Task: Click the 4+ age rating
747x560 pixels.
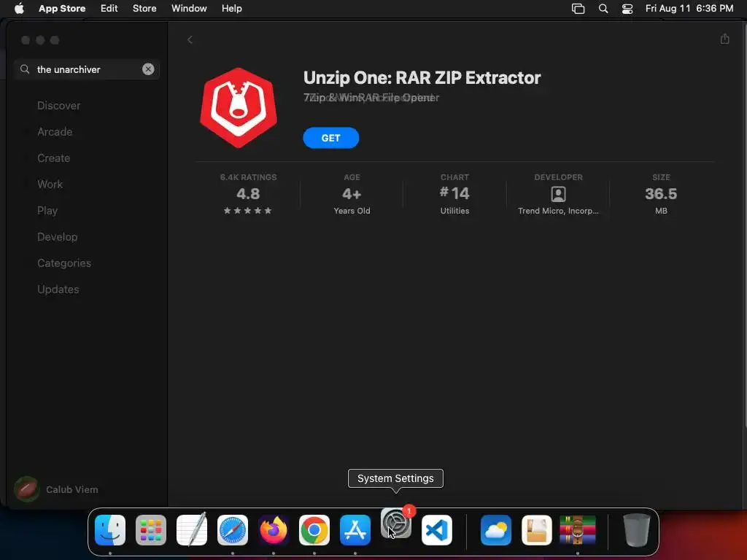Action: [x=352, y=194]
